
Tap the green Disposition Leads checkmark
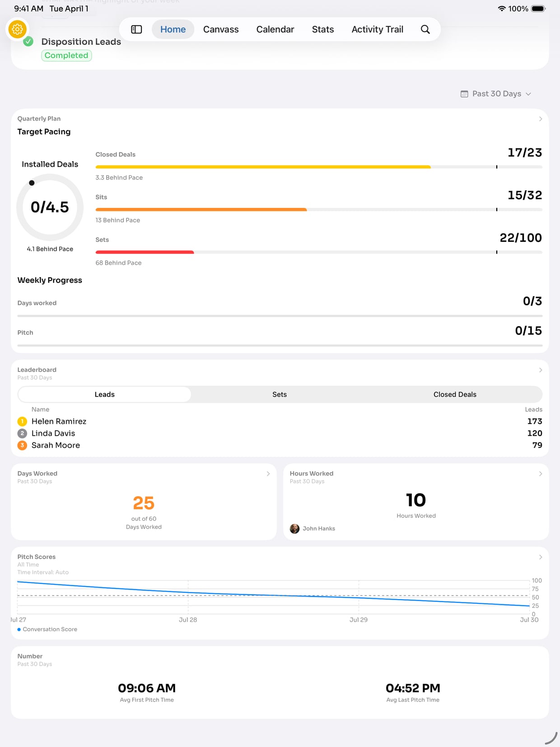(28, 42)
